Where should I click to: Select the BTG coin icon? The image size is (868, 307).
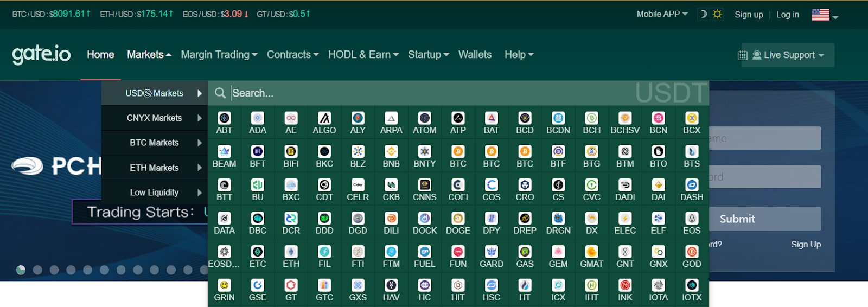[592, 151]
